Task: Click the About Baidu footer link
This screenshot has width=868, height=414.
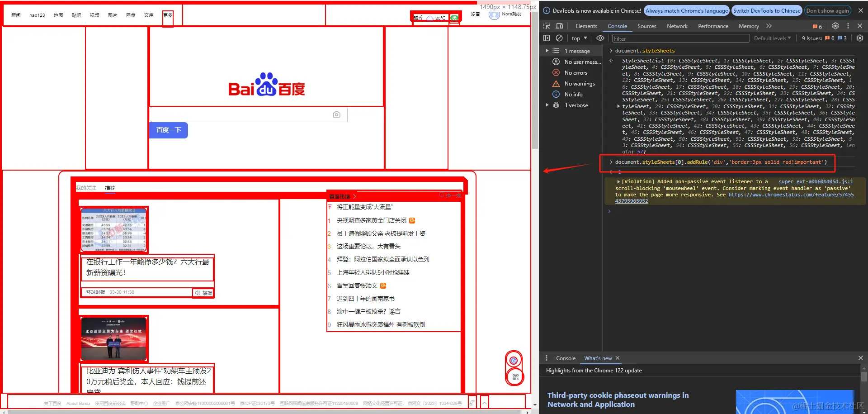Action: point(78,403)
